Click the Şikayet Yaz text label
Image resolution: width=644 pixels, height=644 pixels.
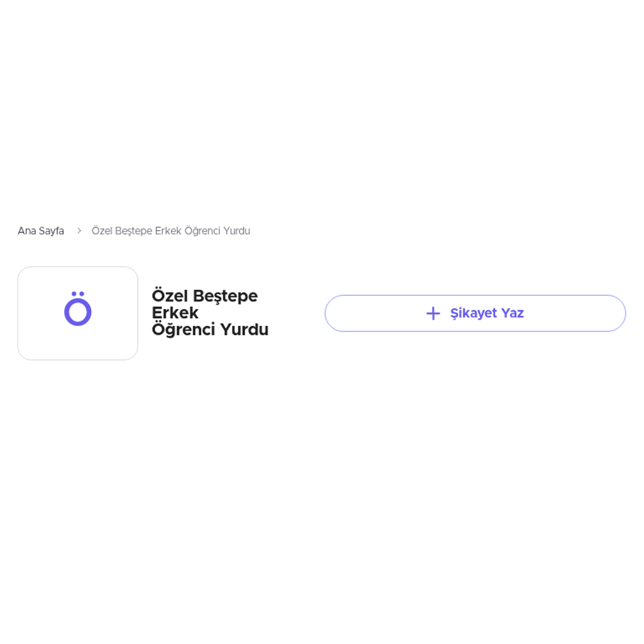click(487, 313)
